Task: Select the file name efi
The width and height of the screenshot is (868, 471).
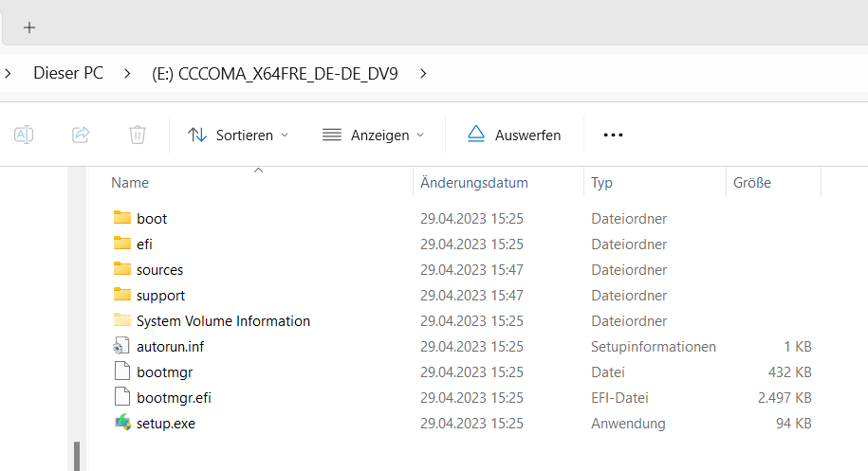Action: (x=144, y=245)
